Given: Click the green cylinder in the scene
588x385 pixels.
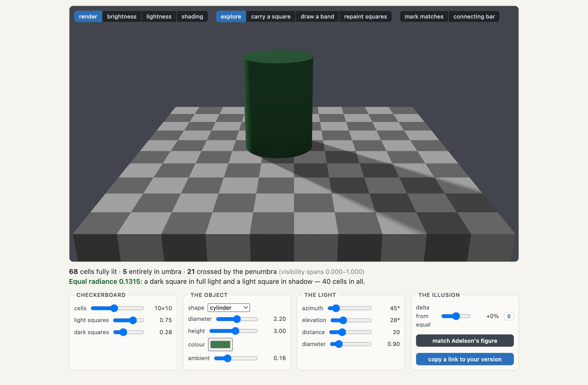Looking at the screenshot, I should (x=278, y=104).
